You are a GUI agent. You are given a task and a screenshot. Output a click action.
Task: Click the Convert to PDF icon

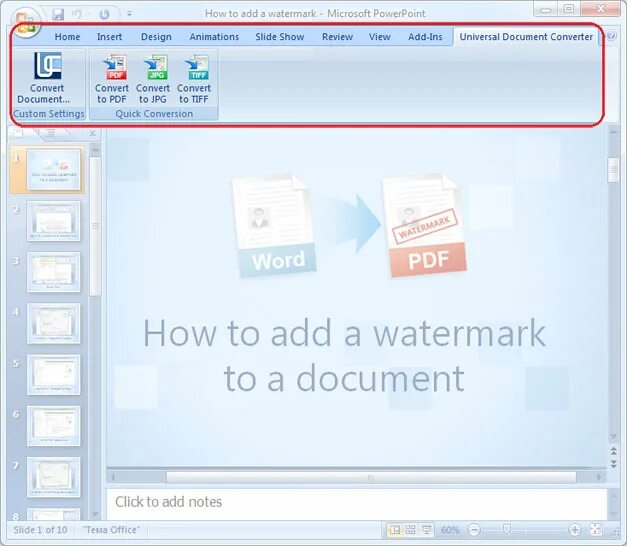click(x=115, y=67)
